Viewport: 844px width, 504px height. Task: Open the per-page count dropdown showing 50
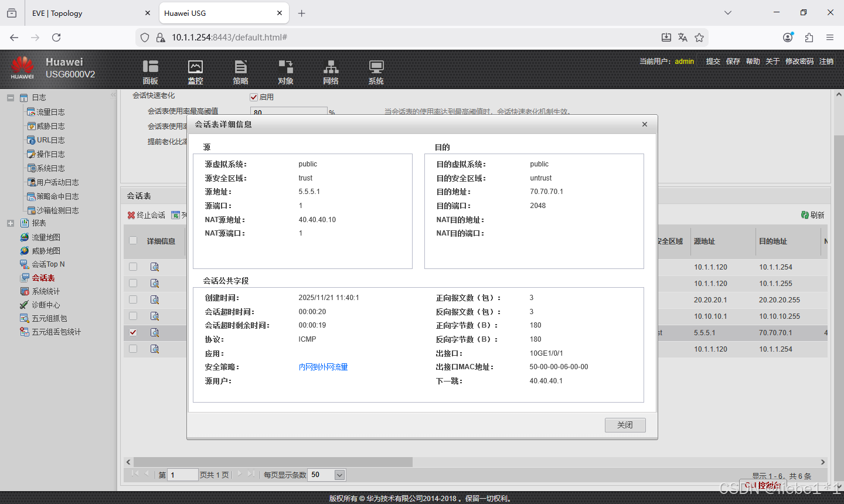point(326,475)
